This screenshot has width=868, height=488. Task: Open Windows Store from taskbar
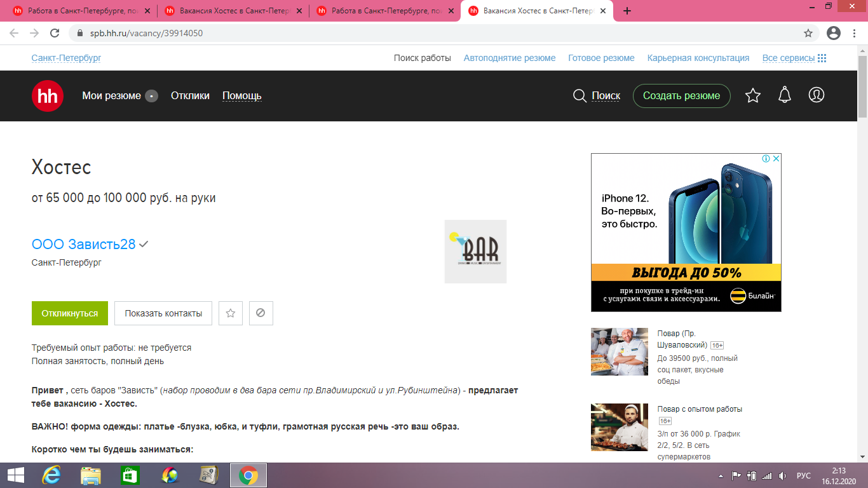click(130, 475)
